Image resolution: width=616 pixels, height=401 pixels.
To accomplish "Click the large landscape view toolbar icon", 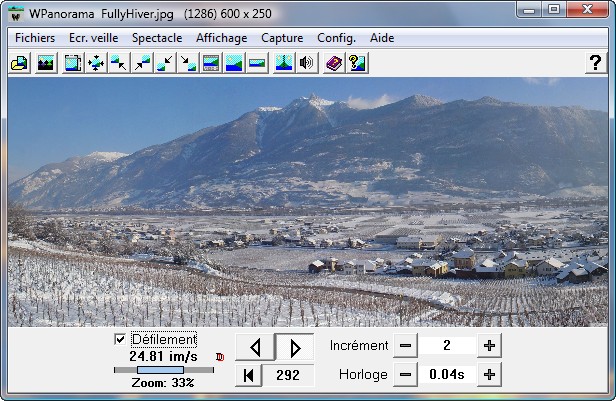I will pyautogui.click(x=234, y=63).
